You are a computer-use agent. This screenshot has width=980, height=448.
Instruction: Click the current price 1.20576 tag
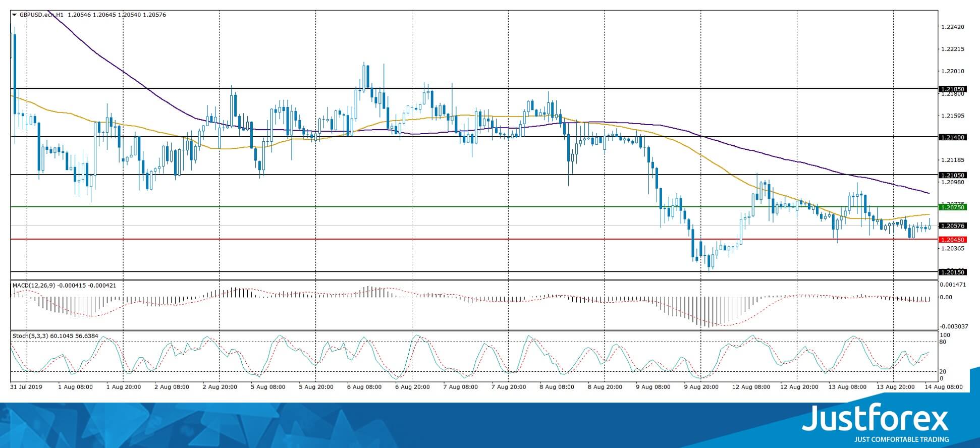point(952,226)
